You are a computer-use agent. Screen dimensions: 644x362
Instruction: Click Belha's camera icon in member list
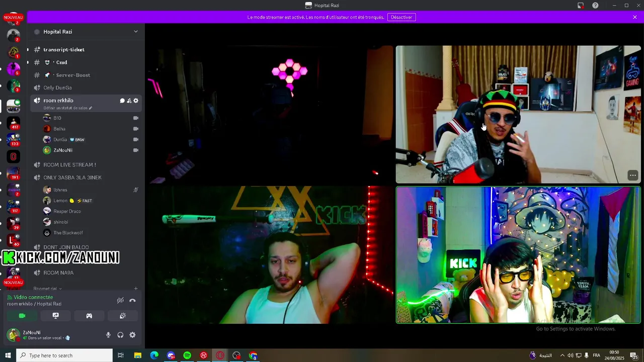(136, 129)
